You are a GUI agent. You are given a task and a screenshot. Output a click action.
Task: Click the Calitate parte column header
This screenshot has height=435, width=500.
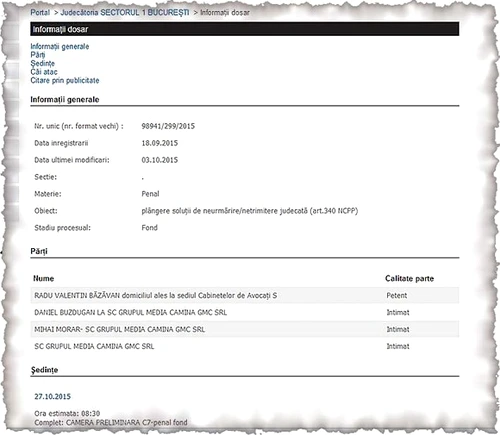point(409,279)
